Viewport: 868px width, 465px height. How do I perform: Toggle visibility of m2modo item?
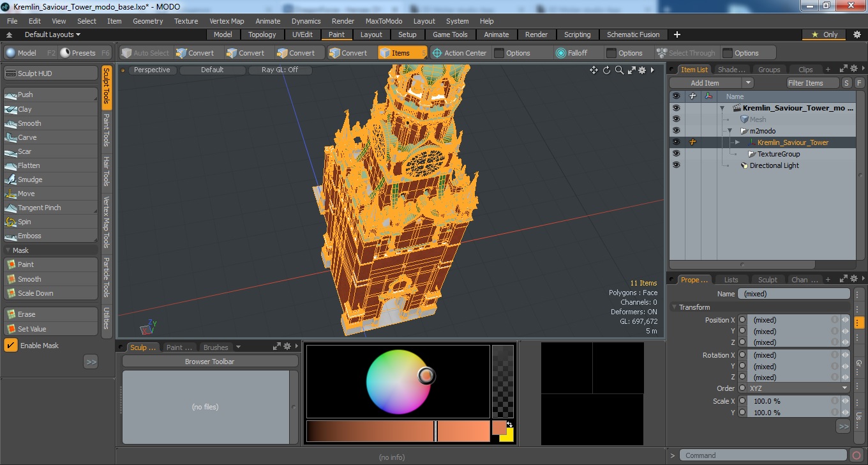676,131
